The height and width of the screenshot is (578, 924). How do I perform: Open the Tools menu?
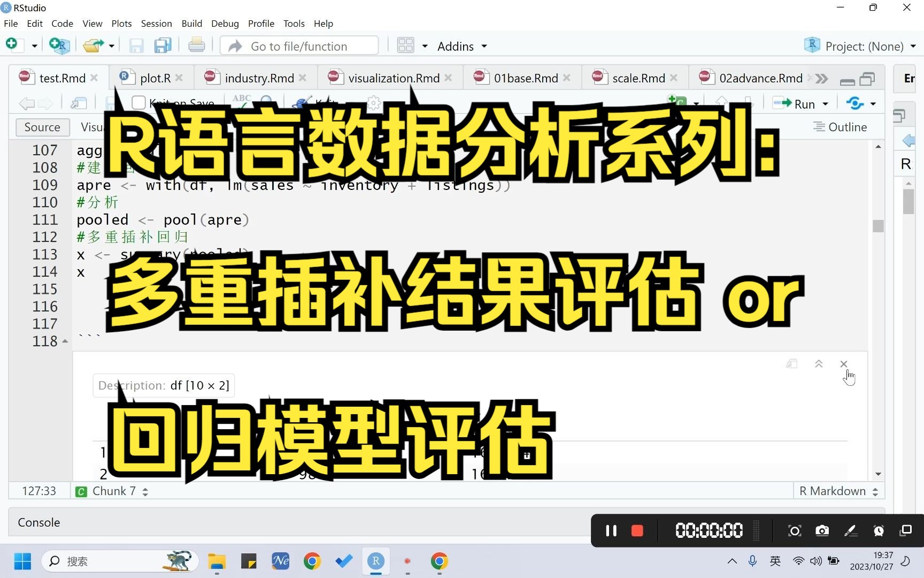pyautogui.click(x=294, y=24)
